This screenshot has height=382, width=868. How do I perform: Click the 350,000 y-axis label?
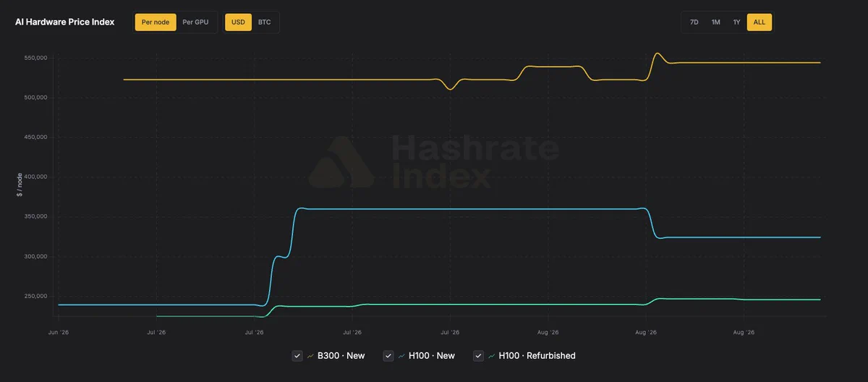coord(37,217)
